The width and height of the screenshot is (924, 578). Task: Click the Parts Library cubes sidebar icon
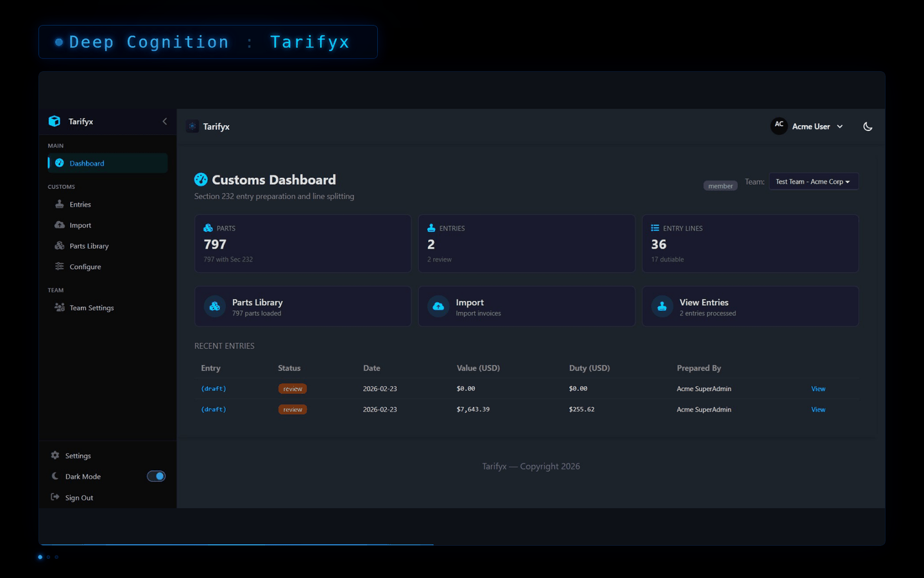pos(60,246)
